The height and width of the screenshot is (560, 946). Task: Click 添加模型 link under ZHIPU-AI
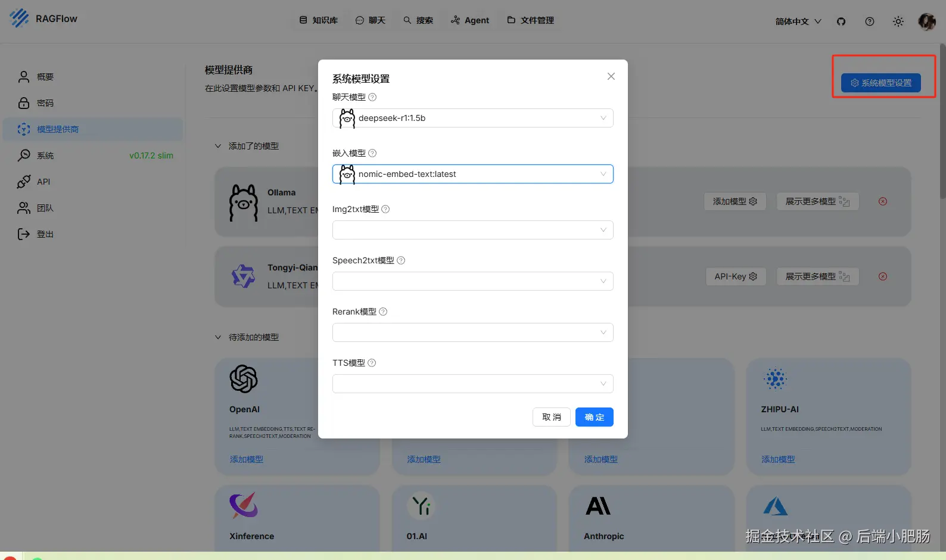coord(778,459)
